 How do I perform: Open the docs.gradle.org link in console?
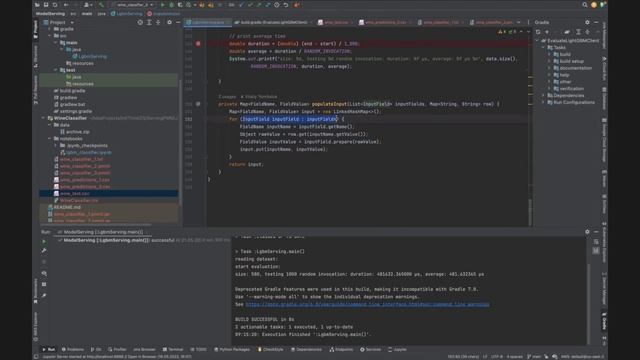tap(367, 304)
